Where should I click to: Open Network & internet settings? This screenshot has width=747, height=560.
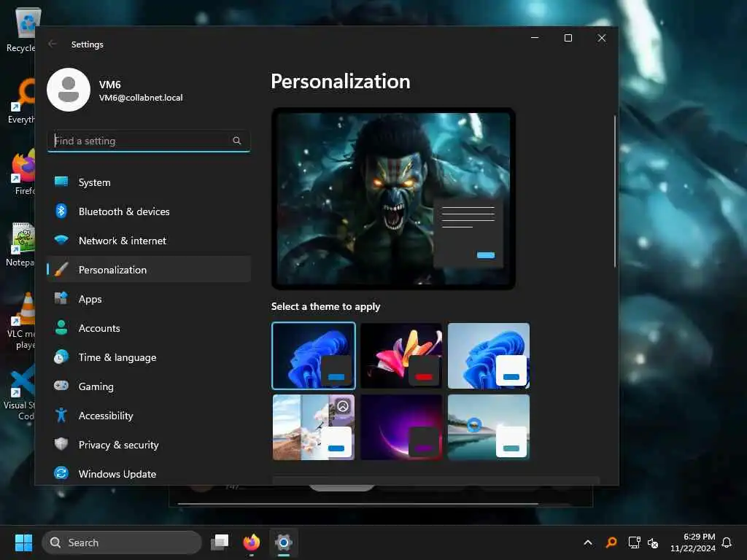[149, 240]
